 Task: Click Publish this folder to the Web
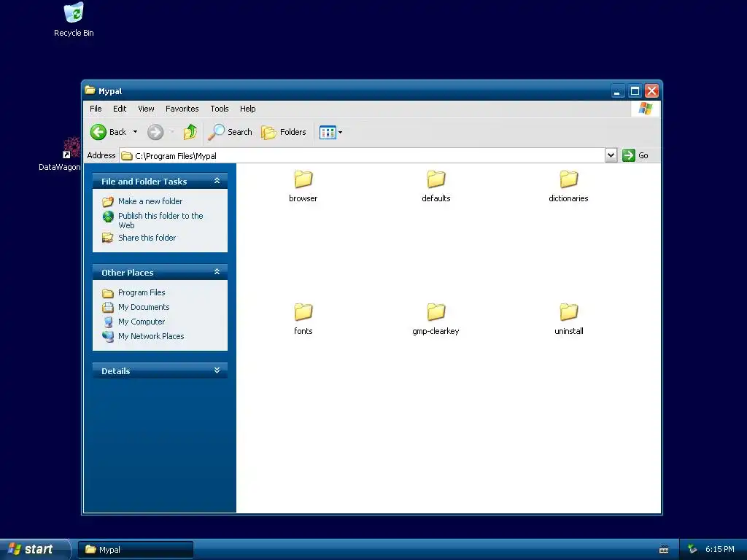160,220
